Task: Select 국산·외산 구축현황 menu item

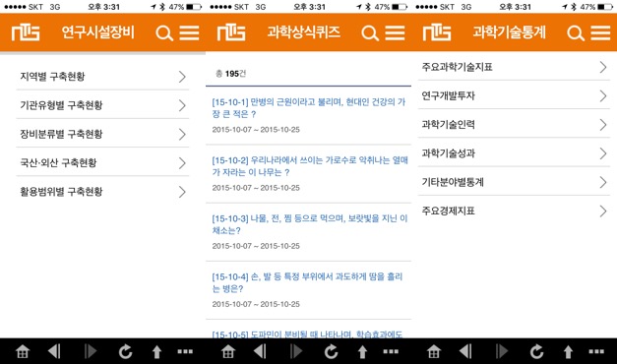Action: 102,162
